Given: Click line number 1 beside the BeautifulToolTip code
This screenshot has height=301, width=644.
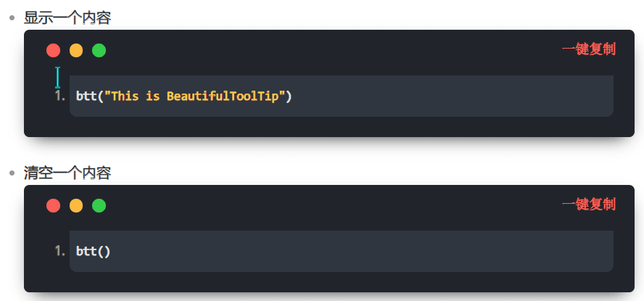Looking at the screenshot, I should (x=60, y=96).
